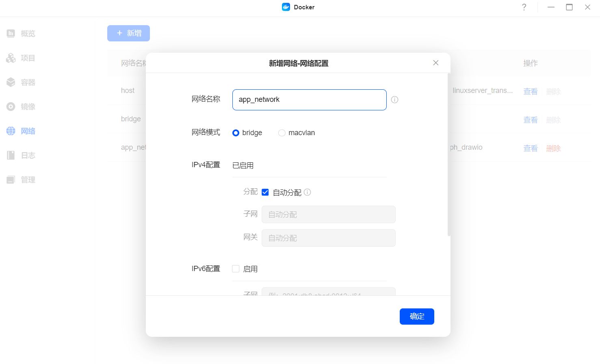
Task: Click the Logs (日志) sidebar icon
Action: coord(11,155)
